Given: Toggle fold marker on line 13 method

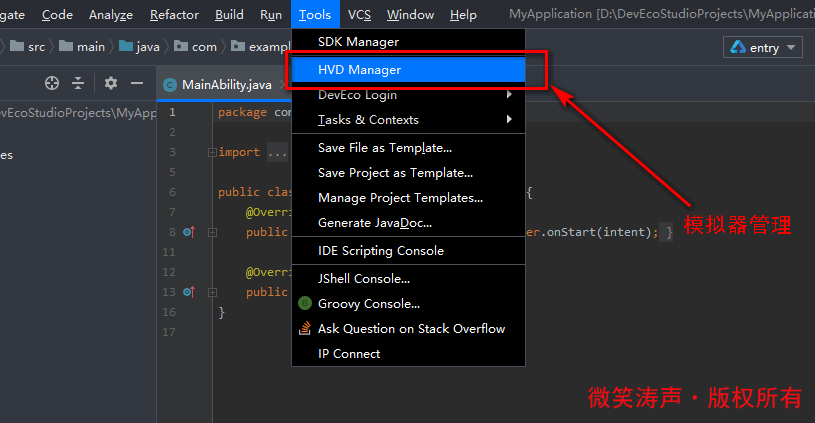Looking at the screenshot, I should [x=211, y=292].
